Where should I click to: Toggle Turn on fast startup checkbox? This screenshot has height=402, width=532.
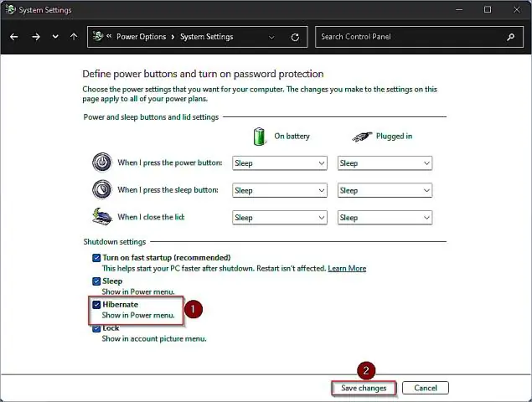coord(96,258)
